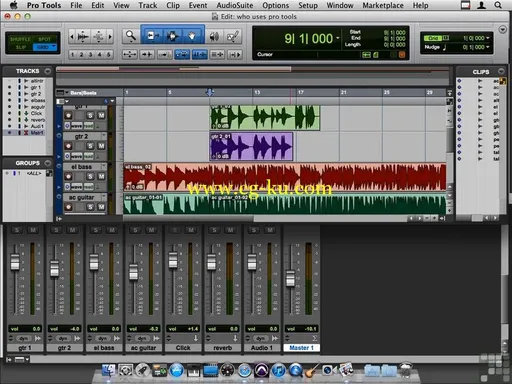The width and height of the screenshot is (512, 384).
Task: Open the Clip menu
Action: [x=173, y=5]
